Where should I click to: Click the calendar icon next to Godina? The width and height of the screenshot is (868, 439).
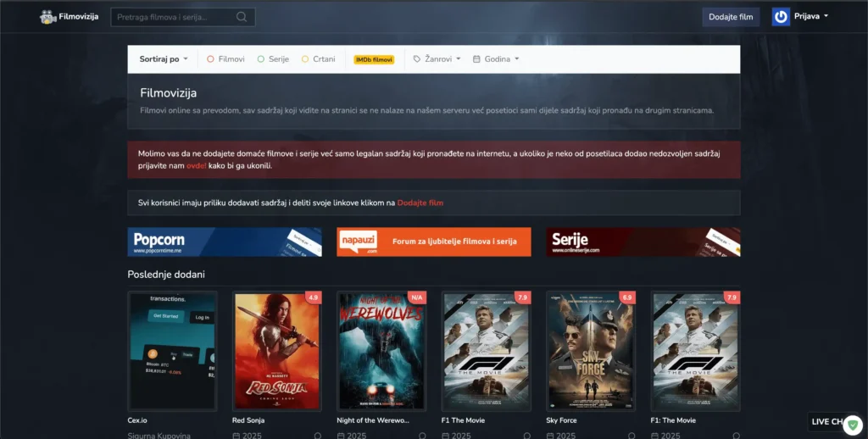pos(476,58)
